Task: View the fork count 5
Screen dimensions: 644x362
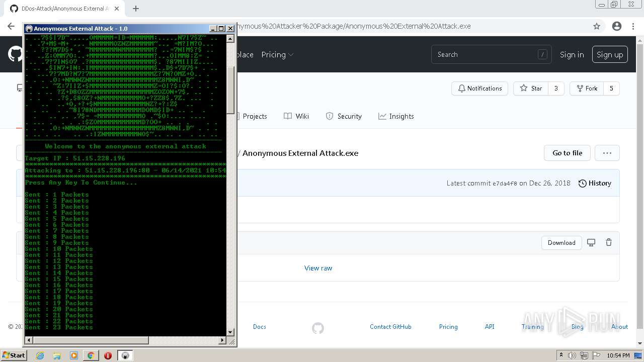Action: point(611,88)
